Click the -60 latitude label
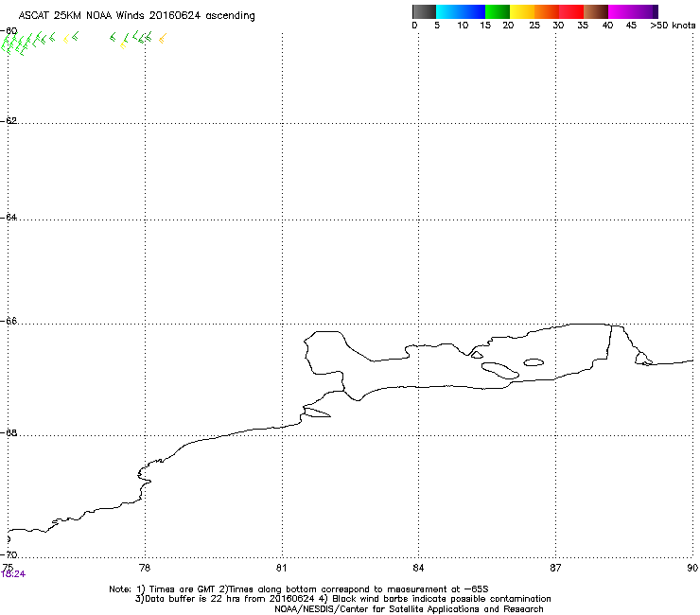The image size is (700, 615). 9,31
